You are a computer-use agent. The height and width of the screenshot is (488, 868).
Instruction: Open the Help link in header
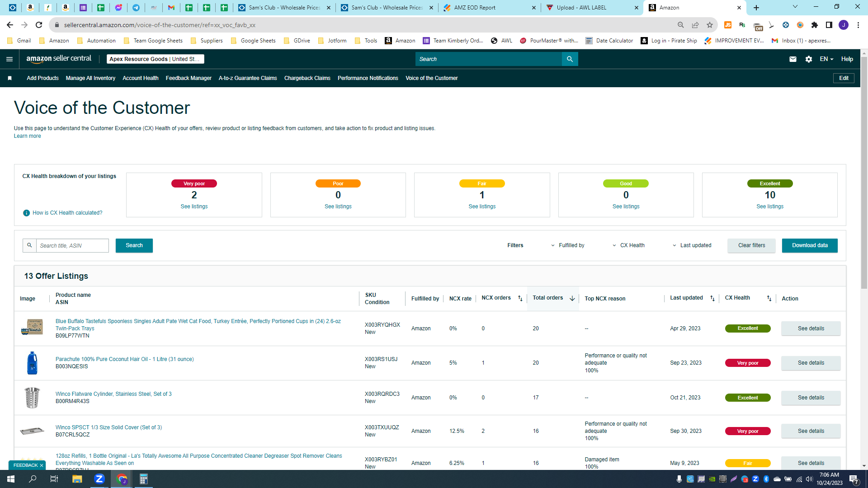click(847, 59)
